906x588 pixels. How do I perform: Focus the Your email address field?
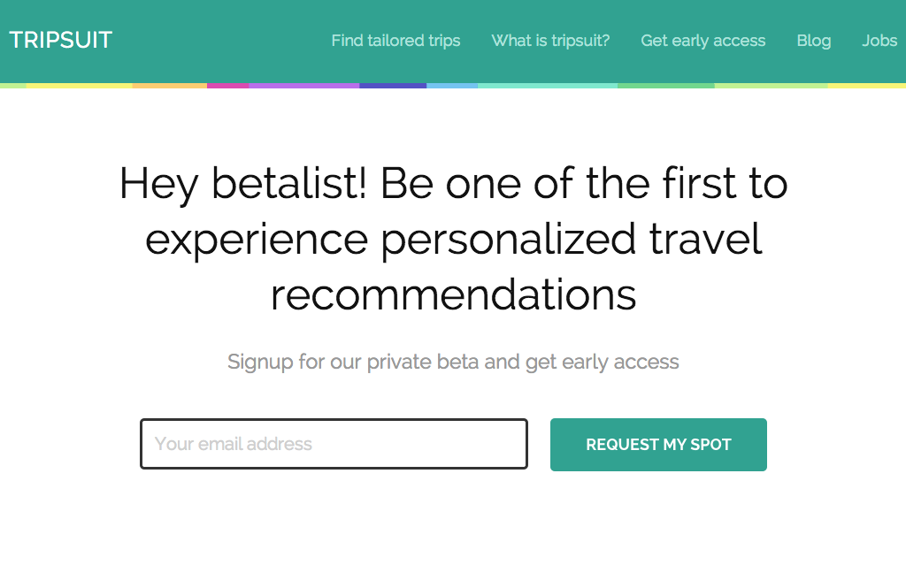(334, 444)
